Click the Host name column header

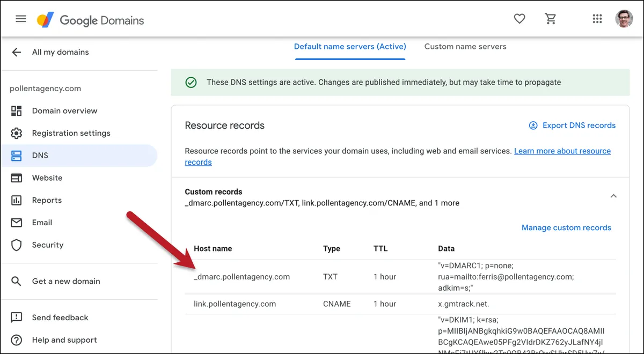(x=213, y=248)
